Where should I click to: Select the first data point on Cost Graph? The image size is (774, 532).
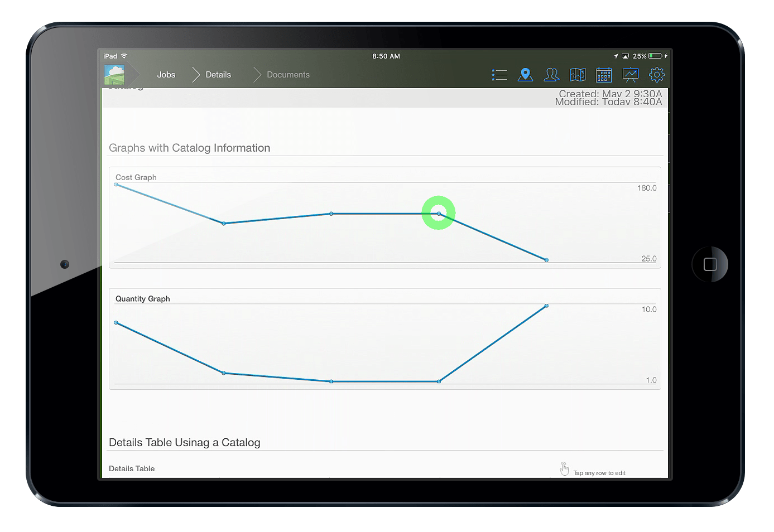[x=116, y=185]
